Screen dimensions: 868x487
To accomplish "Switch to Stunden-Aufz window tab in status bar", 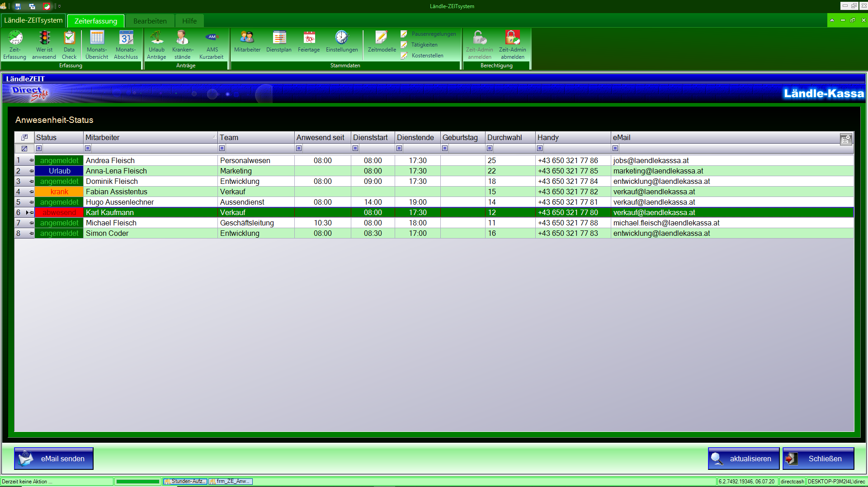I will point(185,482).
